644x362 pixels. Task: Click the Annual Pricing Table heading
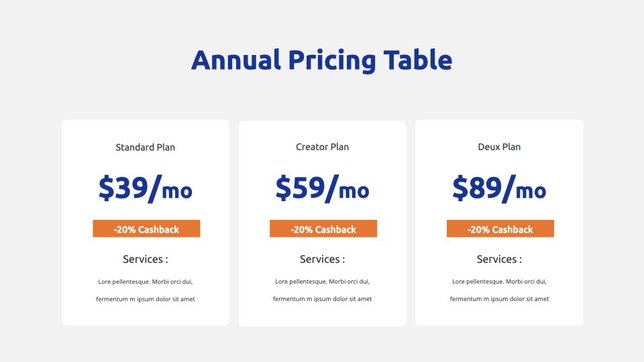(321, 60)
